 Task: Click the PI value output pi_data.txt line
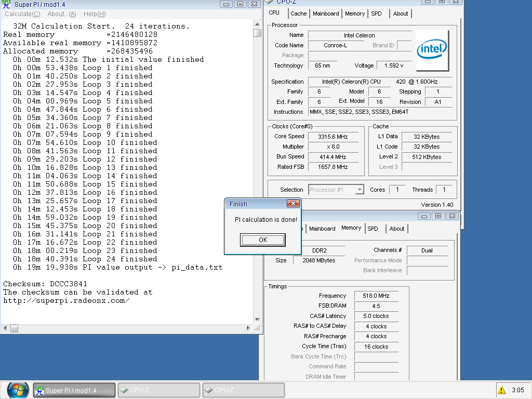118,268
